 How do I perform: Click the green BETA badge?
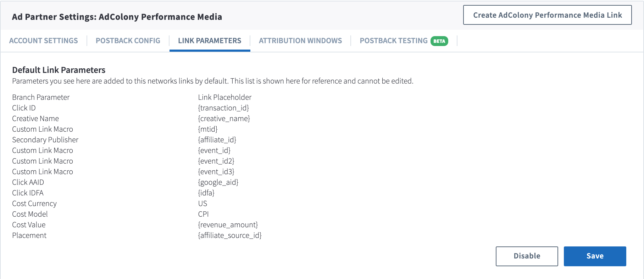439,41
